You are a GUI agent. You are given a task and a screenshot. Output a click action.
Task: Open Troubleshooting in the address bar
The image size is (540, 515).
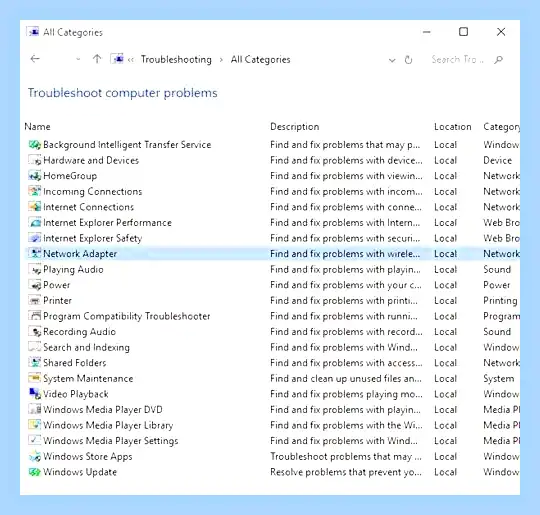(176, 60)
